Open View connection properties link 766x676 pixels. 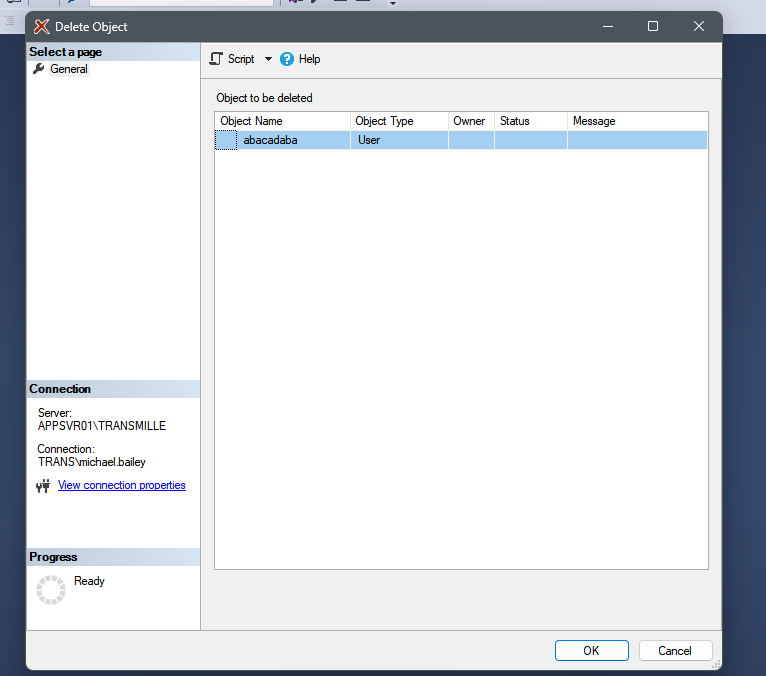pos(122,485)
